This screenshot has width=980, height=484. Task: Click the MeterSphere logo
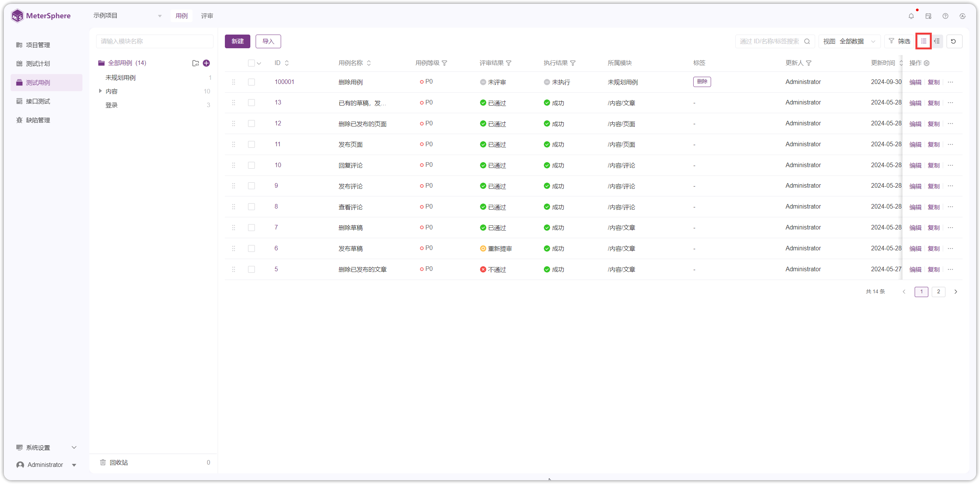coord(41,16)
